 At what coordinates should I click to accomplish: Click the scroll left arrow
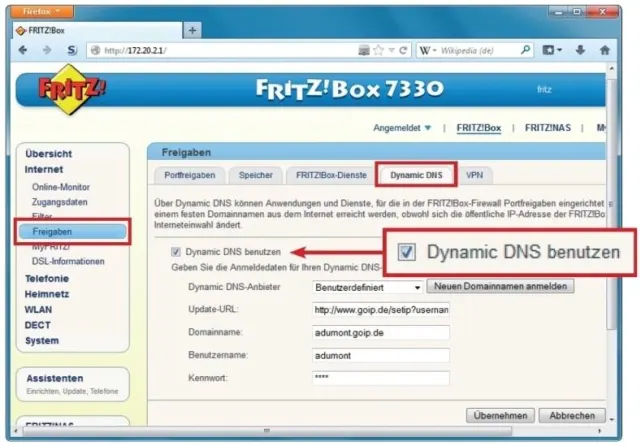click(x=16, y=431)
